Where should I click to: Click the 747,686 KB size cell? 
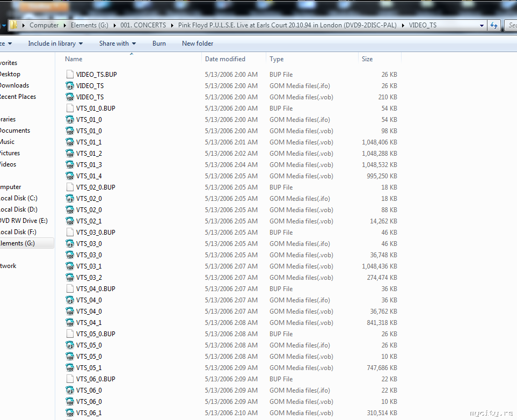[382, 368]
